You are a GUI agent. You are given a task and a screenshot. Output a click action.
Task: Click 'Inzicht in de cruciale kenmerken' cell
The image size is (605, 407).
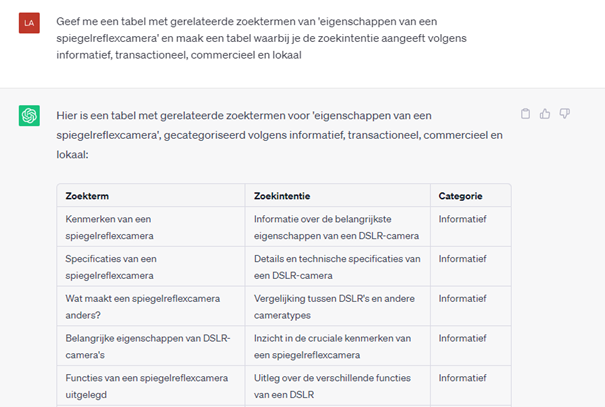(x=336, y=346)
